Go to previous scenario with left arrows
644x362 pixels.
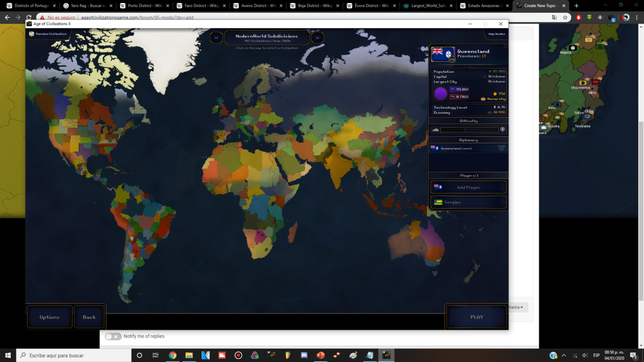tap(216, 38)
